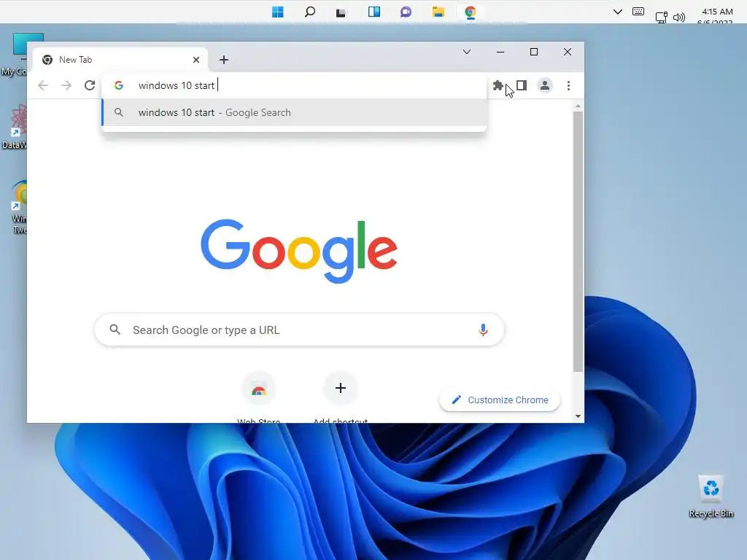
Task: Open Task View on the taskbar
Action: 341,12
